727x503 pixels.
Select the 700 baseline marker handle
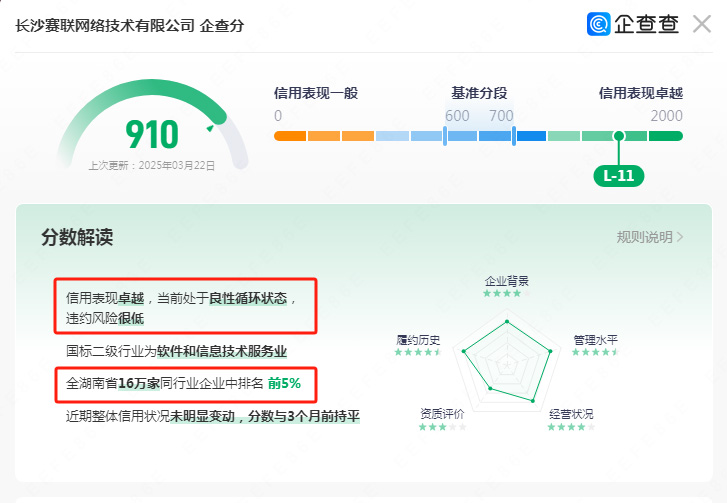tap(514, 136)
